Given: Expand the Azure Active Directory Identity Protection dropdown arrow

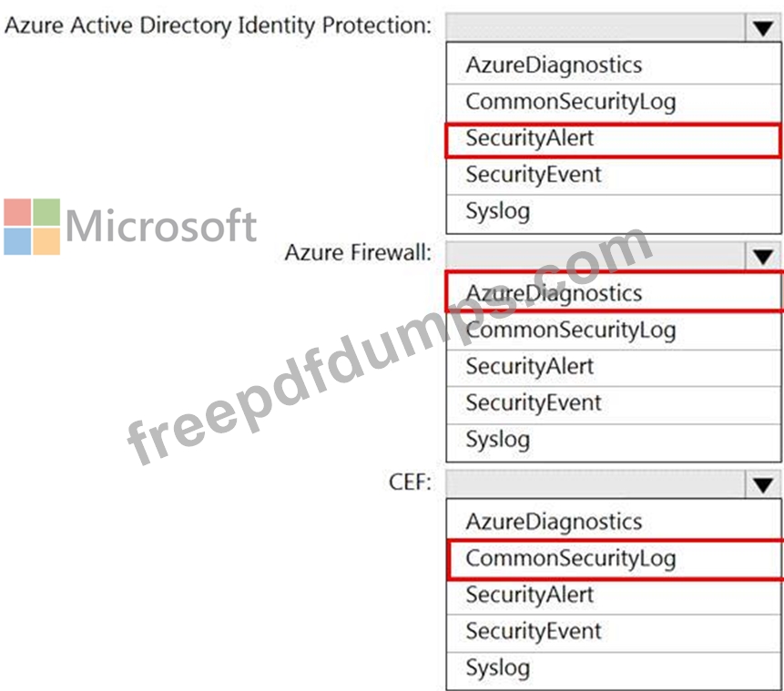Looking at the screenshot, I should pyautogui.click(x=763, y=28).
